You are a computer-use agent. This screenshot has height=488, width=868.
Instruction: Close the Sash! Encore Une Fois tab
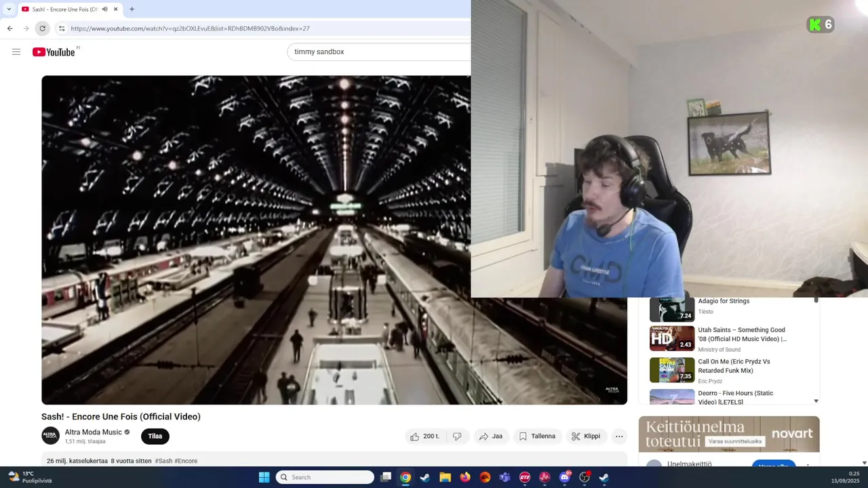point(115,9)
